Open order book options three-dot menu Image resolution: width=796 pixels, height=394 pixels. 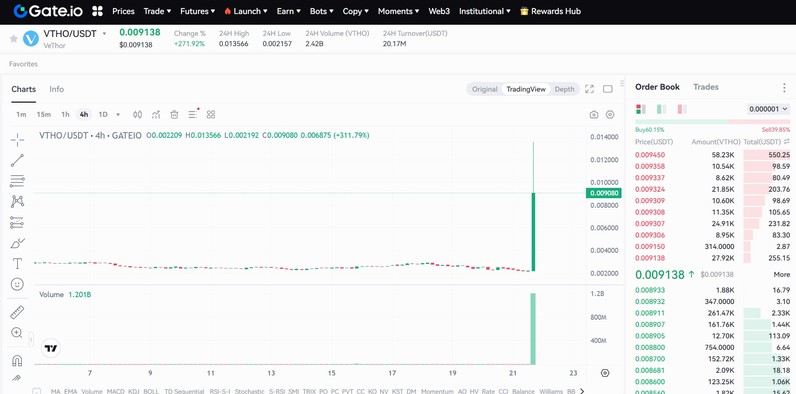(x=784, y=87)
